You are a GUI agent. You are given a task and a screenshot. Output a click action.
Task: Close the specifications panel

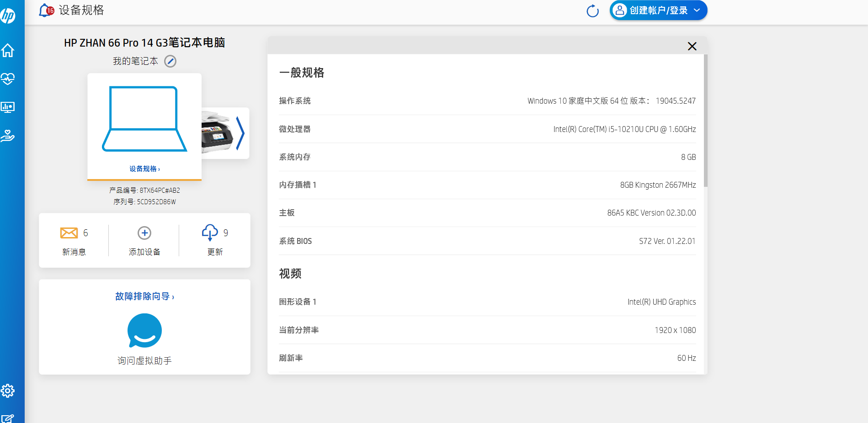[692, 46]
